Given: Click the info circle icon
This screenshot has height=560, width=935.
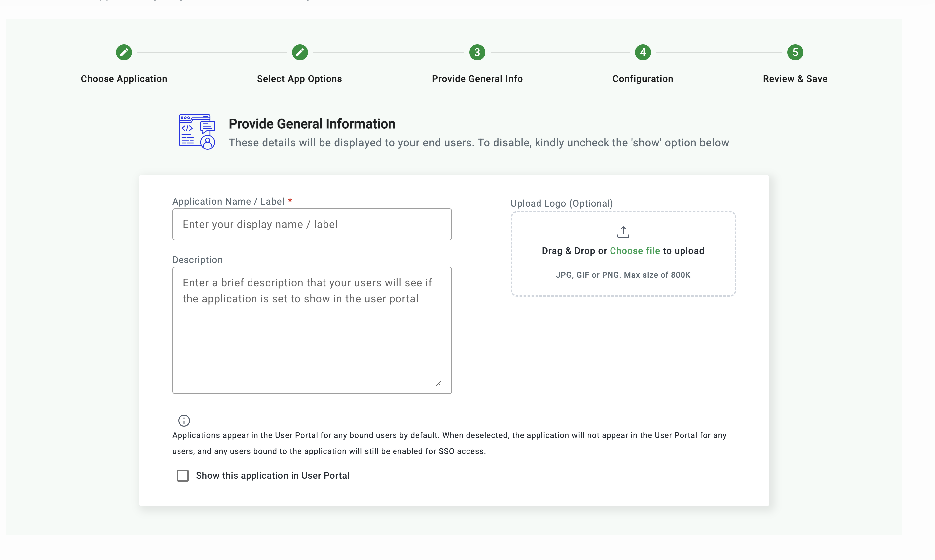Looking at the screenshot, I should [184, 420].
